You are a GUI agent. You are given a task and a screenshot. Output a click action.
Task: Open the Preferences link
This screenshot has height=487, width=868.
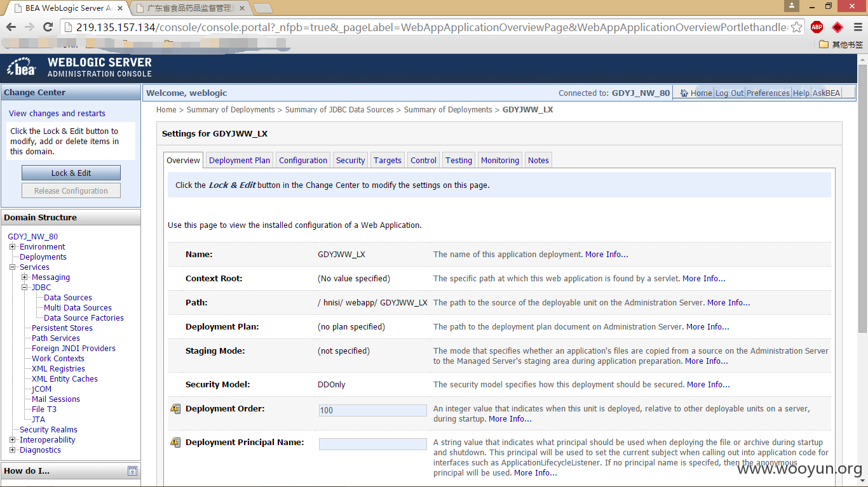tap(768, 93)
